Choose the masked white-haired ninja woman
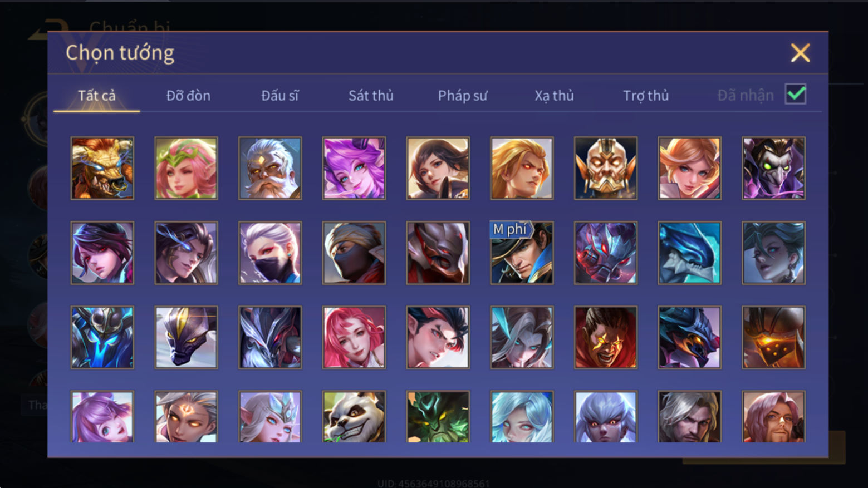This screenshot has height=488, width=868. (270, 253)
